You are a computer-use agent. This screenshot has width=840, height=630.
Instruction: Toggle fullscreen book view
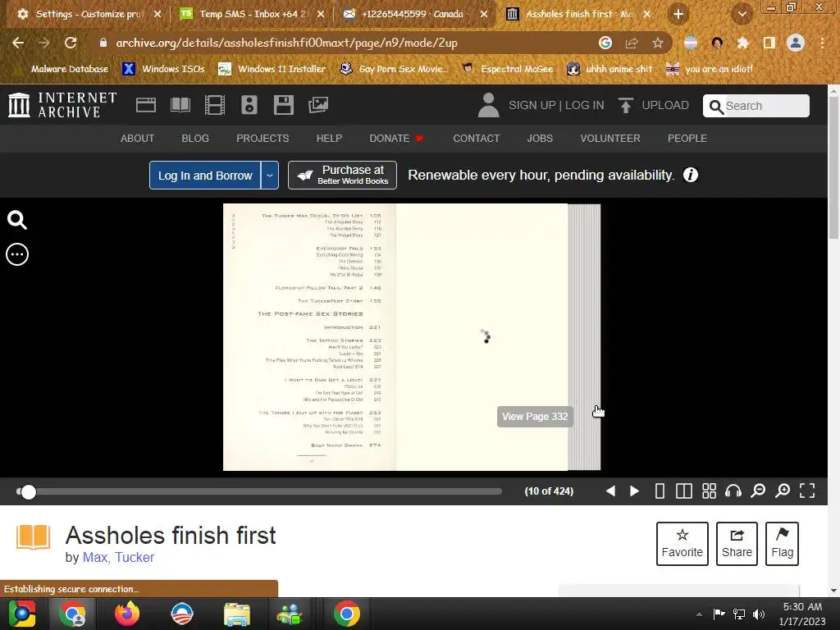(x=807, y=491)
